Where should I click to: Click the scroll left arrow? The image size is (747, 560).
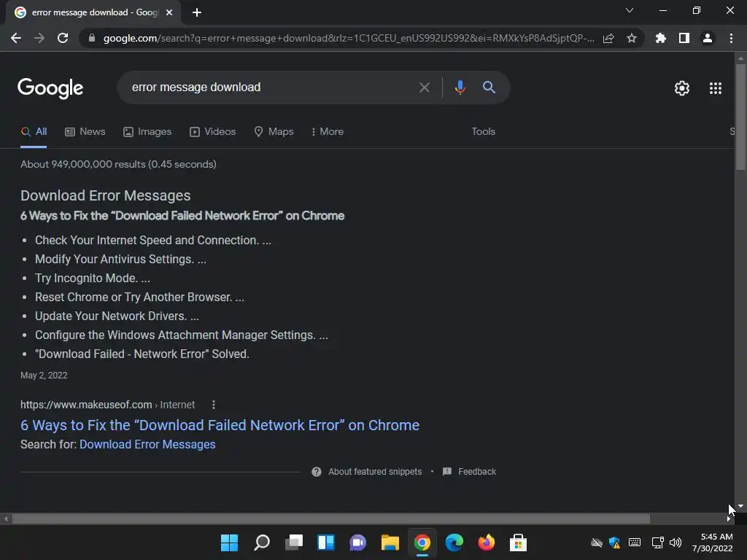coord(6,519)
